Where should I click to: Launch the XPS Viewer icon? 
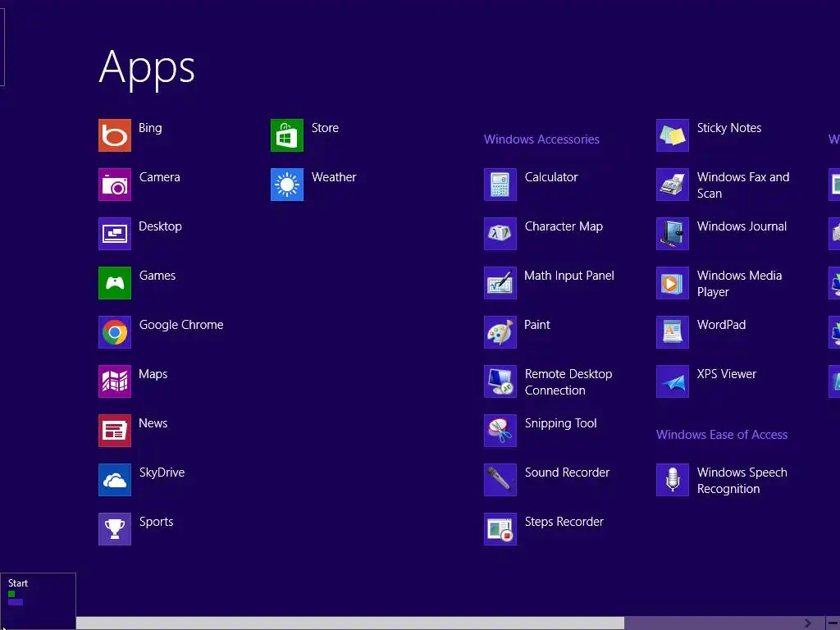click(673, 381)
